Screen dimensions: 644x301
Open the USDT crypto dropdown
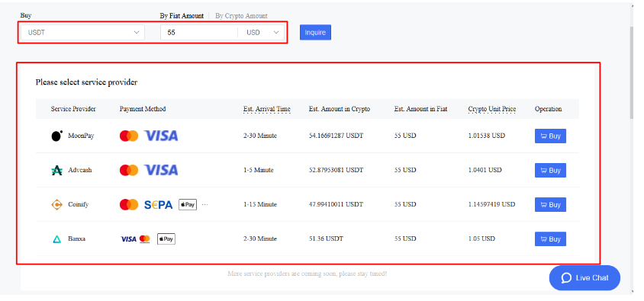point(83,33)
